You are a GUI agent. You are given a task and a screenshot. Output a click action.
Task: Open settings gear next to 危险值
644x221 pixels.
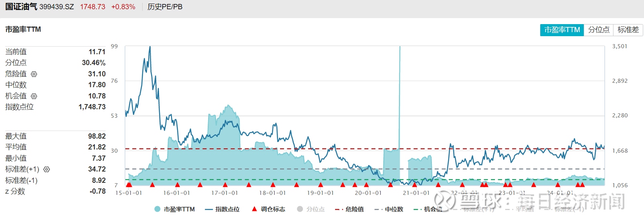point(34,74)
